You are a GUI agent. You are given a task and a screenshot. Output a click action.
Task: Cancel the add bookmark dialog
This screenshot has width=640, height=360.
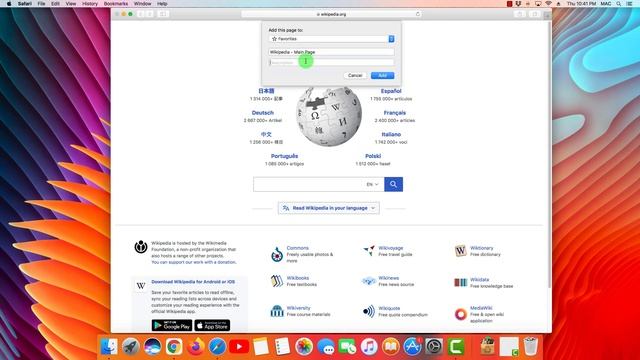(355, 76)
